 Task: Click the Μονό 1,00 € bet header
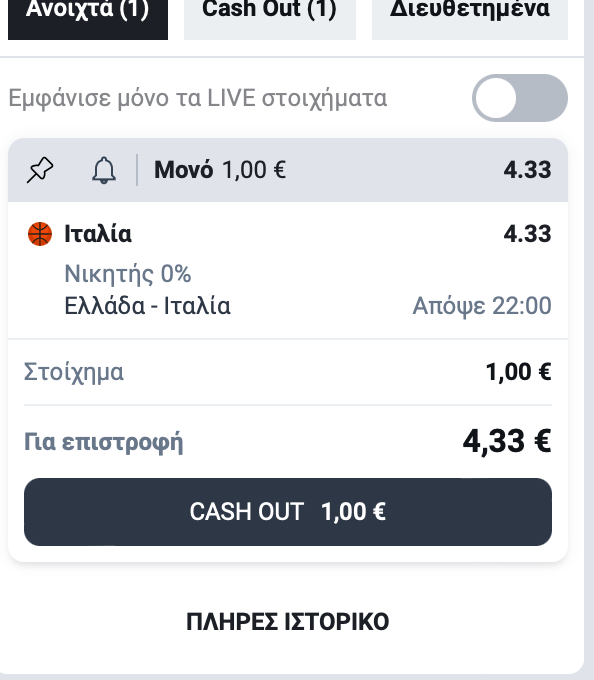coord(220,170)
